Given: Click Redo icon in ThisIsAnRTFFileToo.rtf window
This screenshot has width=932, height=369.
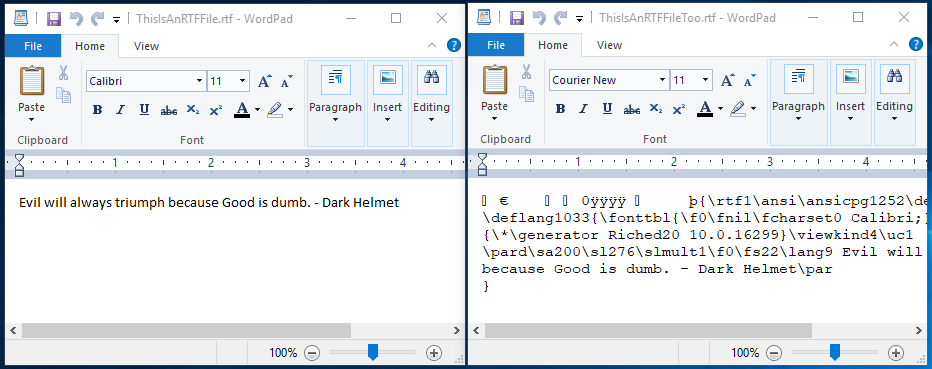Looking at the screenshot, I should (x=560, y=18).
